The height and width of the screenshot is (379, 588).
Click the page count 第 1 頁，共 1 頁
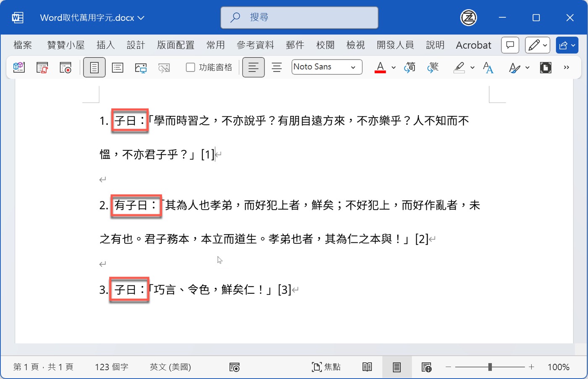[43, 367]
